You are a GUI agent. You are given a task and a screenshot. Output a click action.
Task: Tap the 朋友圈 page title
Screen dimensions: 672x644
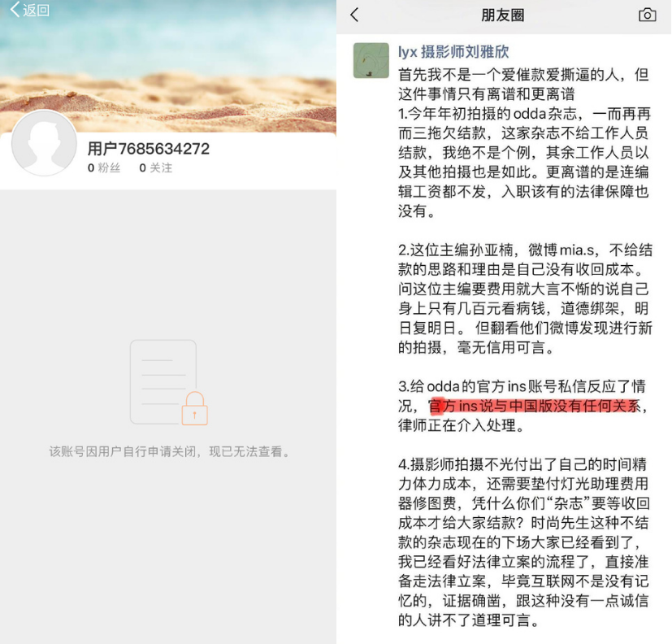(x=503, y=15)
